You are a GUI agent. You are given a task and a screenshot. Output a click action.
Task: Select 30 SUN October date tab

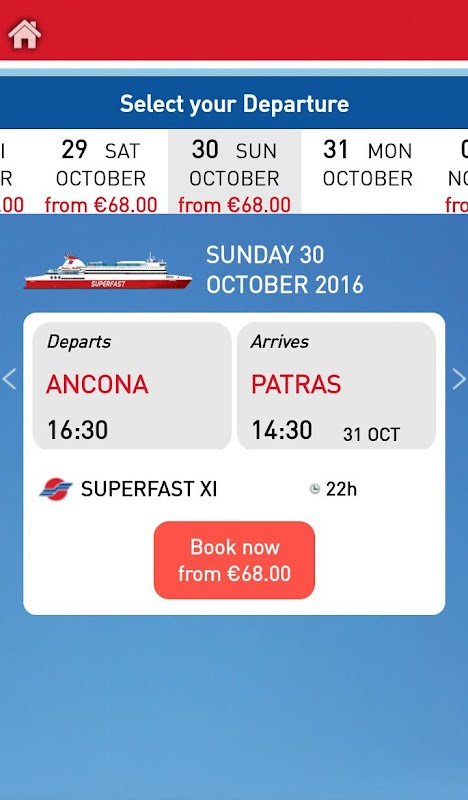(235, 172)
